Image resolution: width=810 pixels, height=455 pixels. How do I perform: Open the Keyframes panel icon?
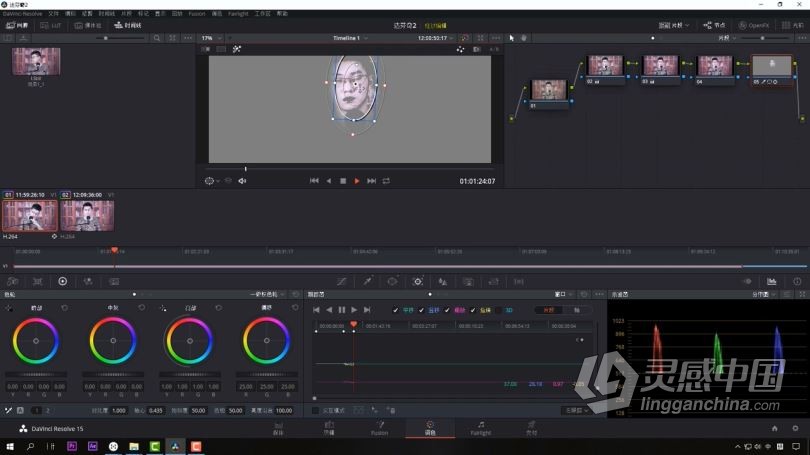pyautogui.click(x=747, y=281)
